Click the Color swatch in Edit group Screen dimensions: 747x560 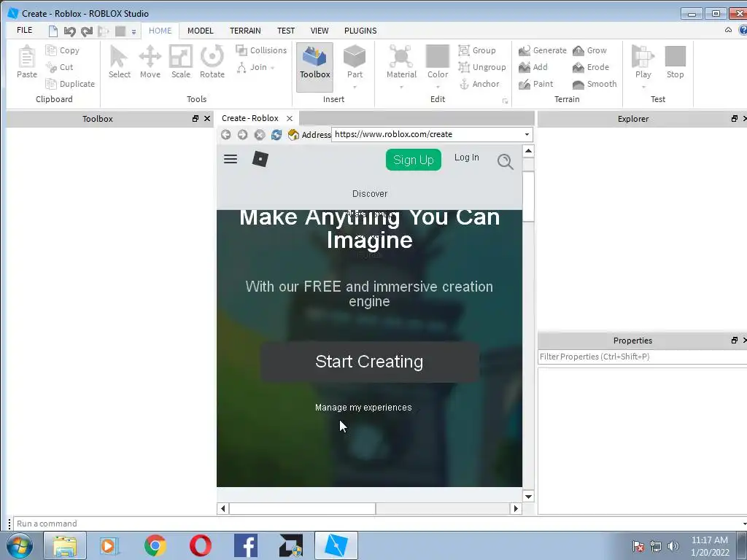(x=438, y=56)
